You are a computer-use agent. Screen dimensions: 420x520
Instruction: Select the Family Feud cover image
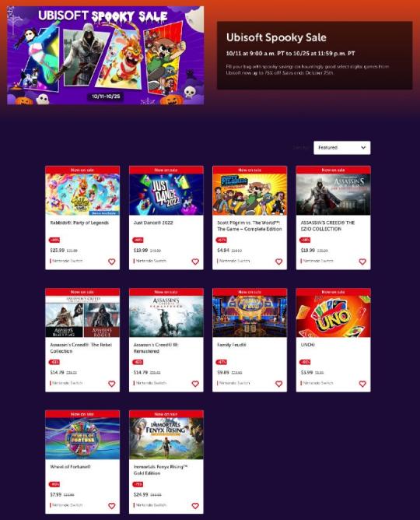click(x=250, y=316)
